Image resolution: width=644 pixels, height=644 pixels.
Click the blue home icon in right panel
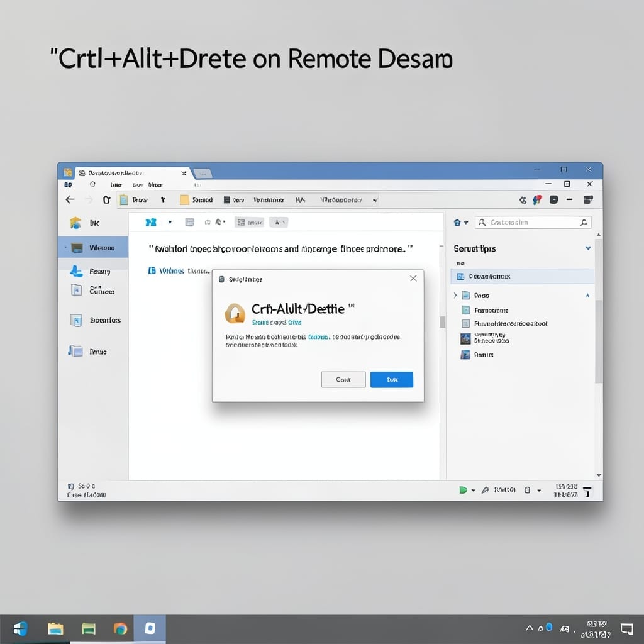coord(457,222)
